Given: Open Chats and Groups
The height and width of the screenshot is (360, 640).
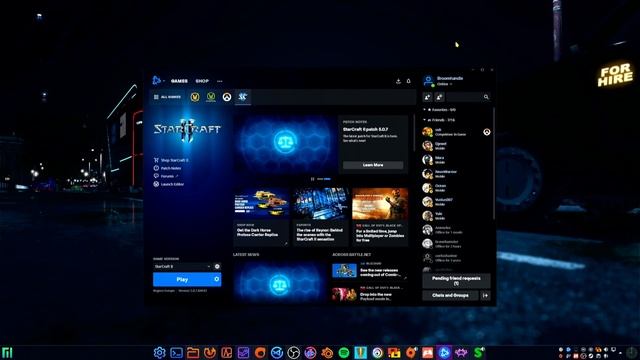Looking at the screenshot, I should (450, 295).
